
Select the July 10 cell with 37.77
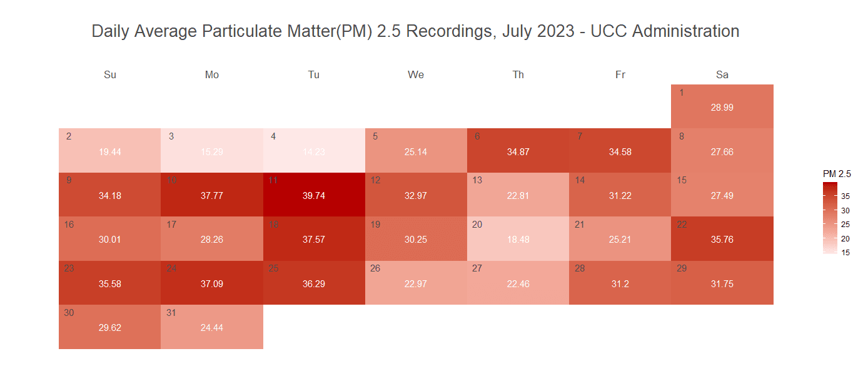pyautogui.click(x=212, y=195)
